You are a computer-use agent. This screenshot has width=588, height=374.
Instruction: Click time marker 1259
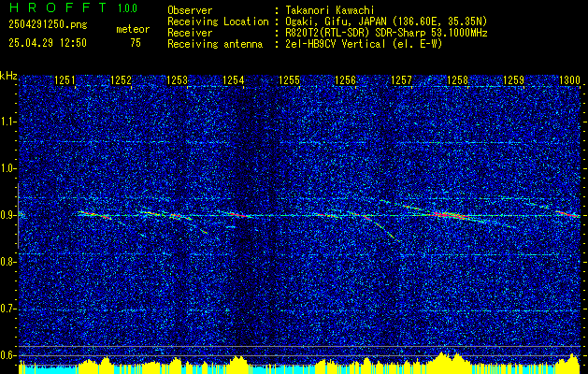(x=514, y=80)
